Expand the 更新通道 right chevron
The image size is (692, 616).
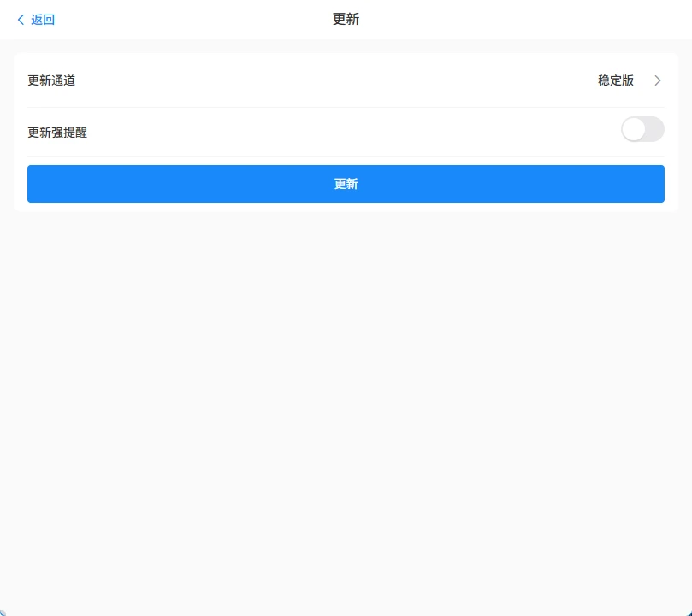point(658,80)
